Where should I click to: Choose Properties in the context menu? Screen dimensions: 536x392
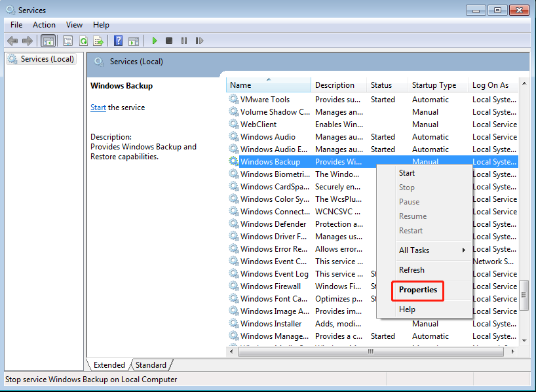click(x=418, y=290)
